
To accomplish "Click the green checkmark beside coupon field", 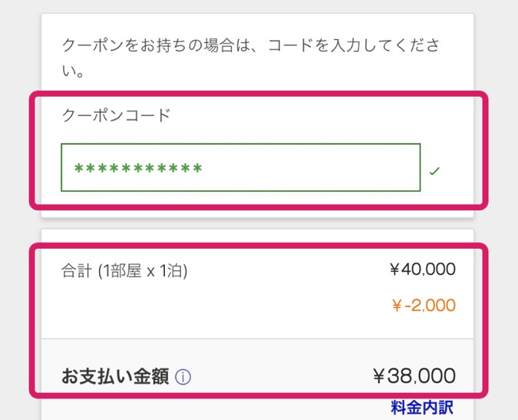I will click(x=434, y=170).
